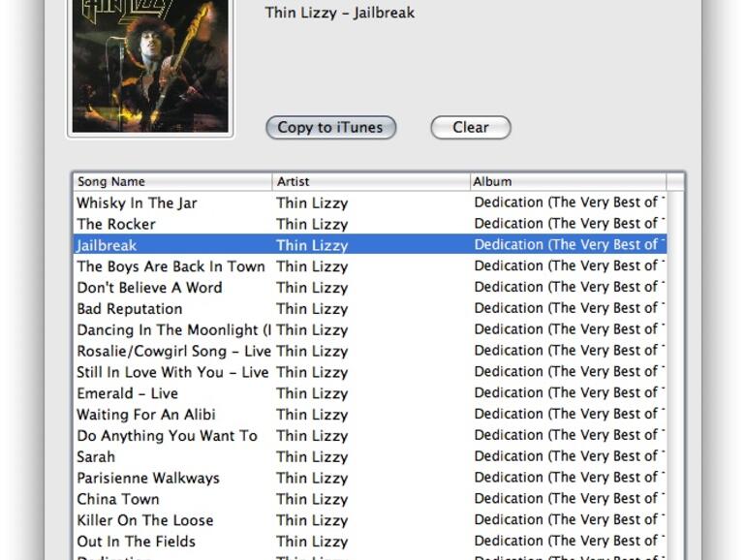Select the song Sarah
Viewport: 746px width, 560px height.
(x=370, y=456)
